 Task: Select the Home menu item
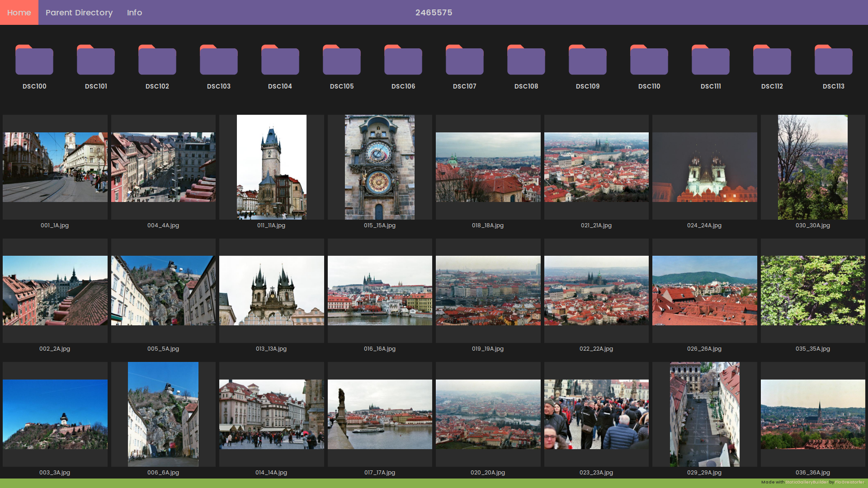click(x=19, y=12)
